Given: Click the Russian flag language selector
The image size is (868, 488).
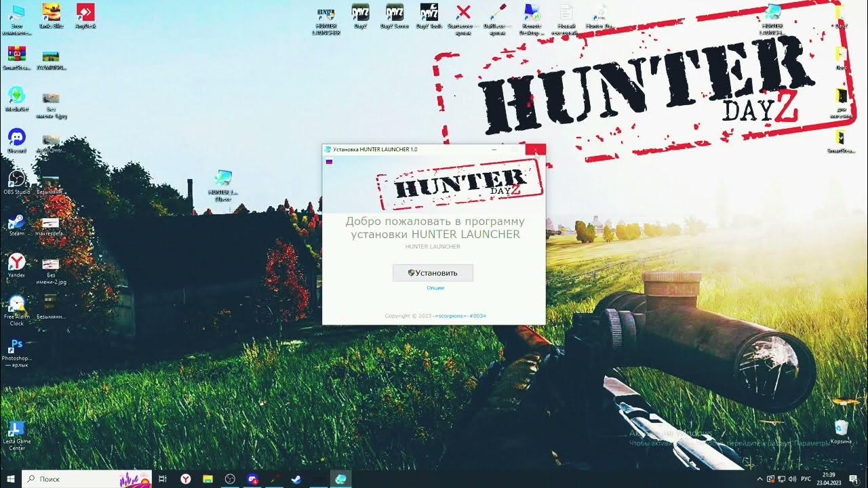Looking at the screenshot, I should pyautogui.click(x=330, y=161).
